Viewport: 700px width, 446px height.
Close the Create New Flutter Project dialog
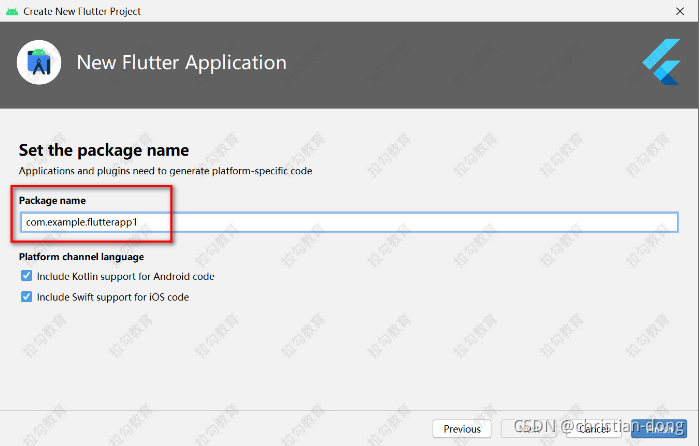click(x=679, y=11)
